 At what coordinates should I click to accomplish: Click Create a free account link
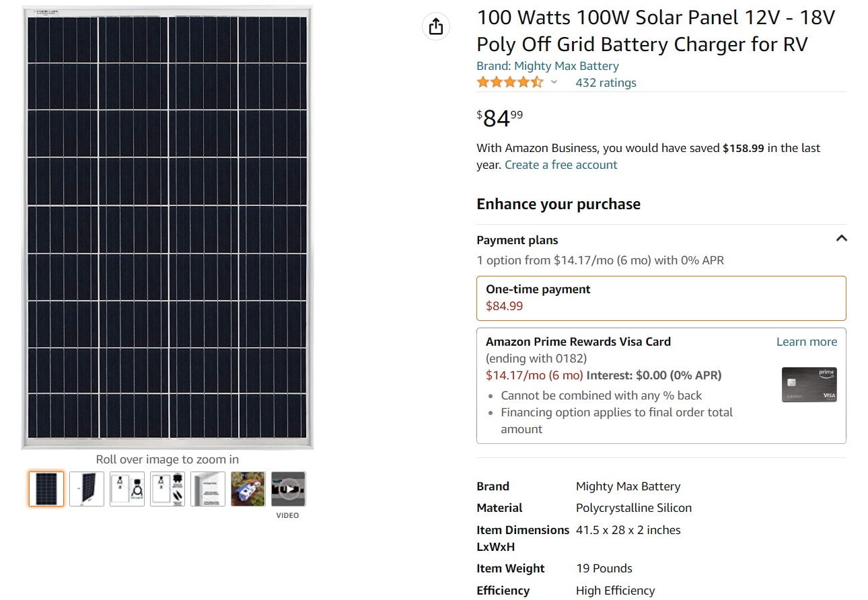point(560,165)
